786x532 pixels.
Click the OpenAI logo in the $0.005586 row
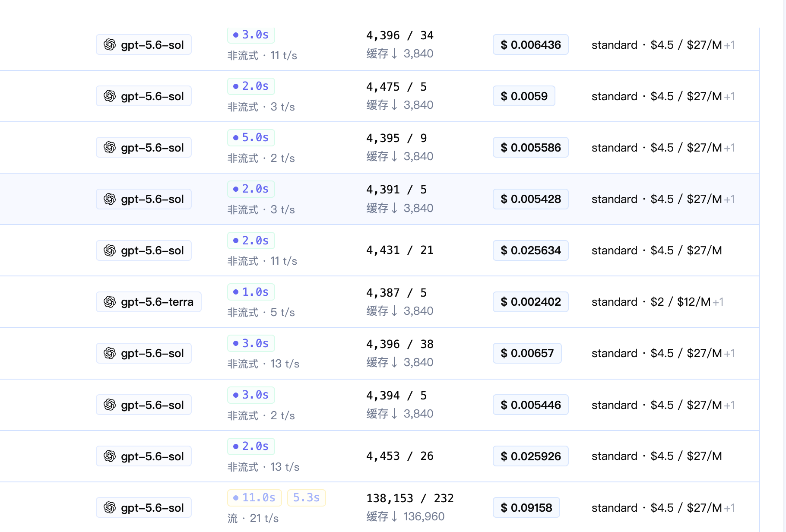[x=110, y=147]
